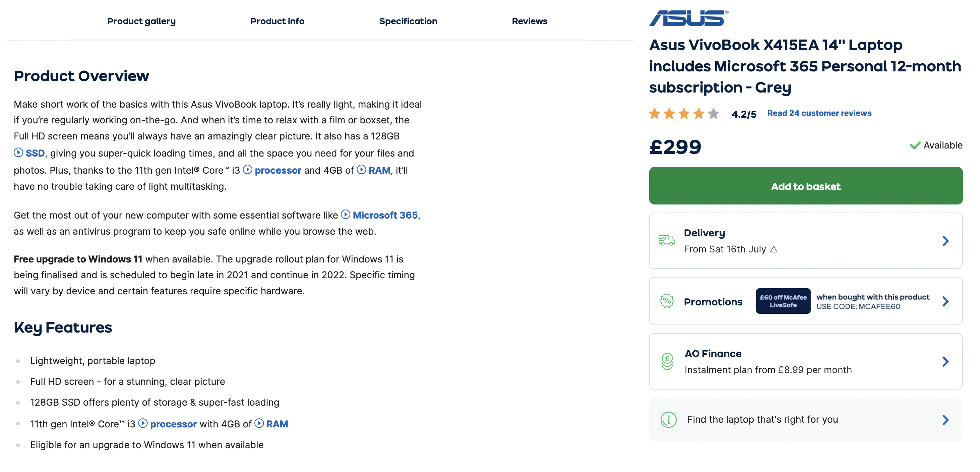980x472 pixels.
Task: Click the delivery date warning triangle icon
Action: (x=774, y=249)
